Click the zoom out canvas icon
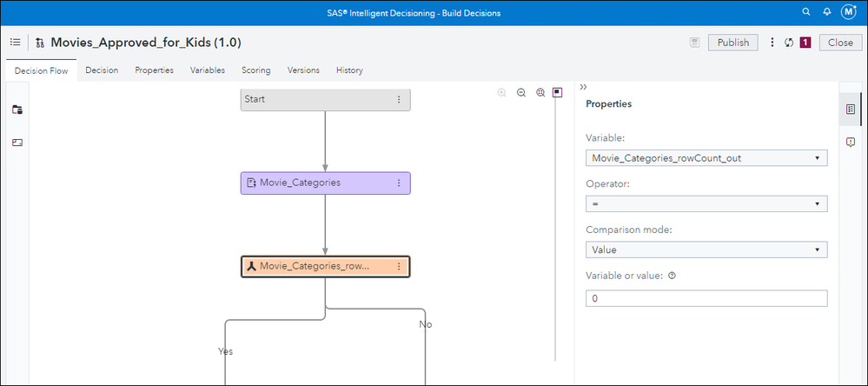The height and width of the screenshot is (386, 868). tap(521, 92)
